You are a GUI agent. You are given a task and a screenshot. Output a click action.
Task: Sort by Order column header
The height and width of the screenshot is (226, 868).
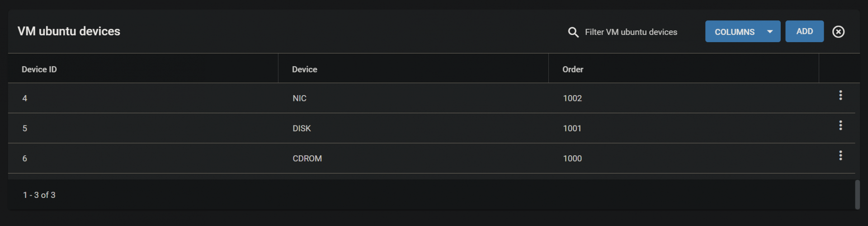573,69
